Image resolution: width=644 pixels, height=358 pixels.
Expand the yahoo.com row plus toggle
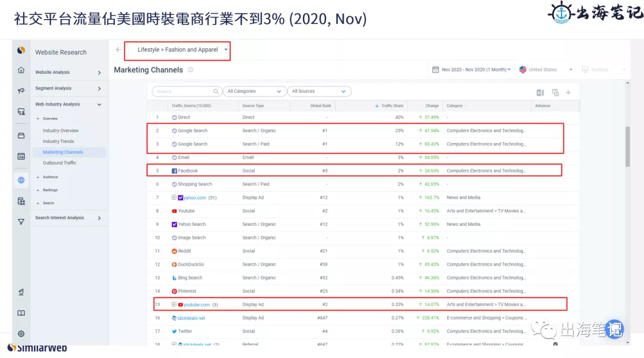point(174,197)
